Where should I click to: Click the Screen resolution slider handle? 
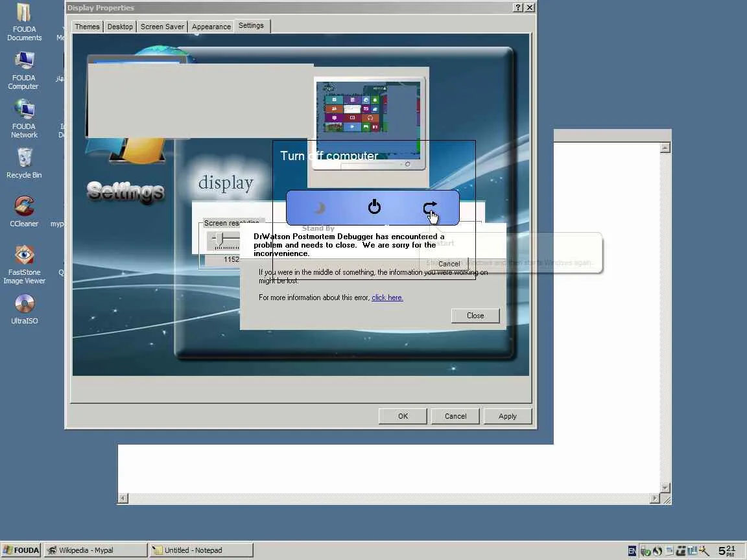(219, 238)
